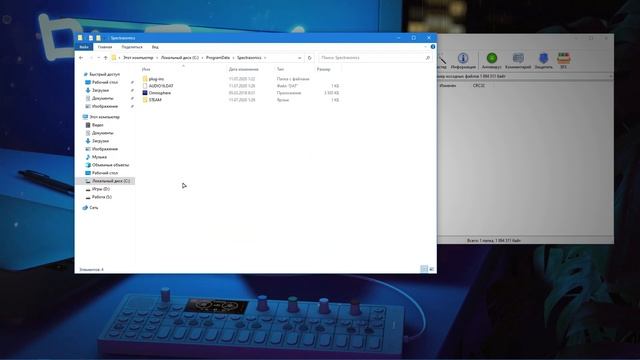Select the Omnisphere file name

[x=160, y=93]
